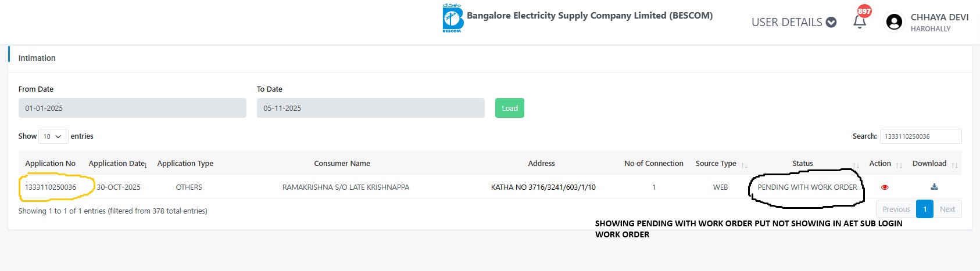
Task: Click the BESCOM logo icon
Action: (452, 18)
